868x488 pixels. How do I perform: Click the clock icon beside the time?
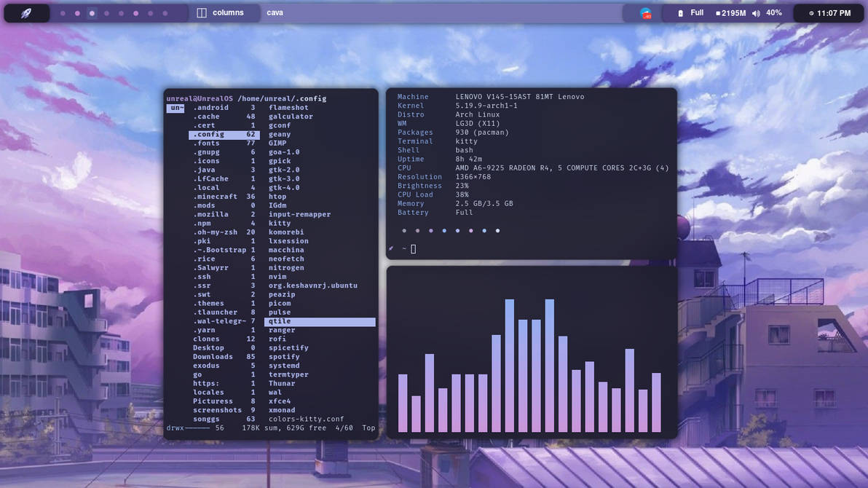(x=811, y=13)
